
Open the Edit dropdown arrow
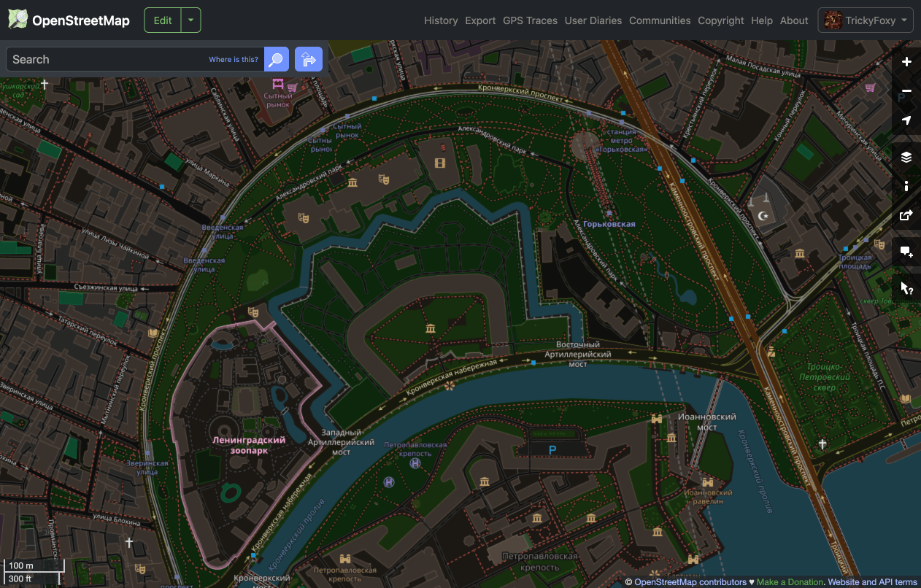[190, 20]
